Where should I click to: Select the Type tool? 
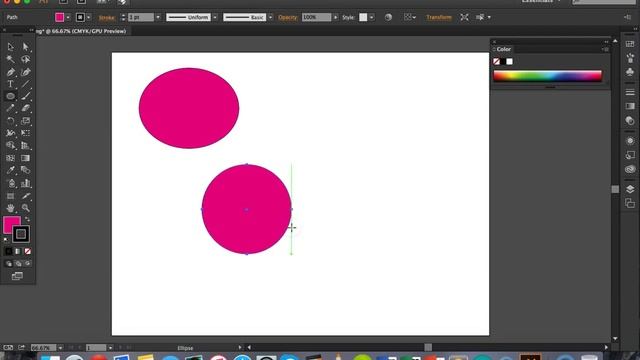point(10,84)
